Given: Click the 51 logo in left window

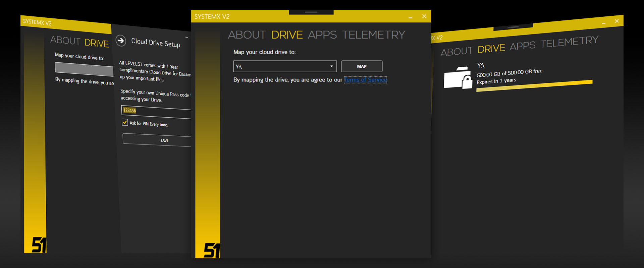Looking at the screenshot, I should pos(39,245).
